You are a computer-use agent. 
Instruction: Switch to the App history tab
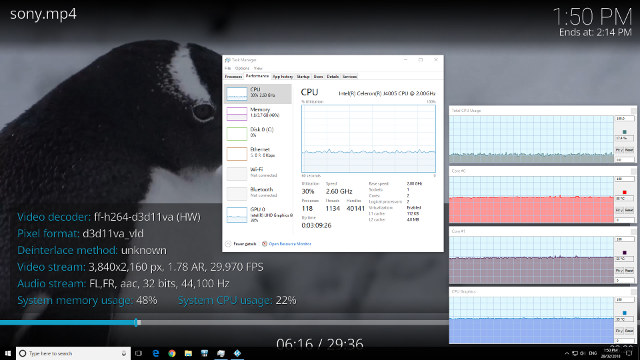pyautogui.click(x=282, y=77)
